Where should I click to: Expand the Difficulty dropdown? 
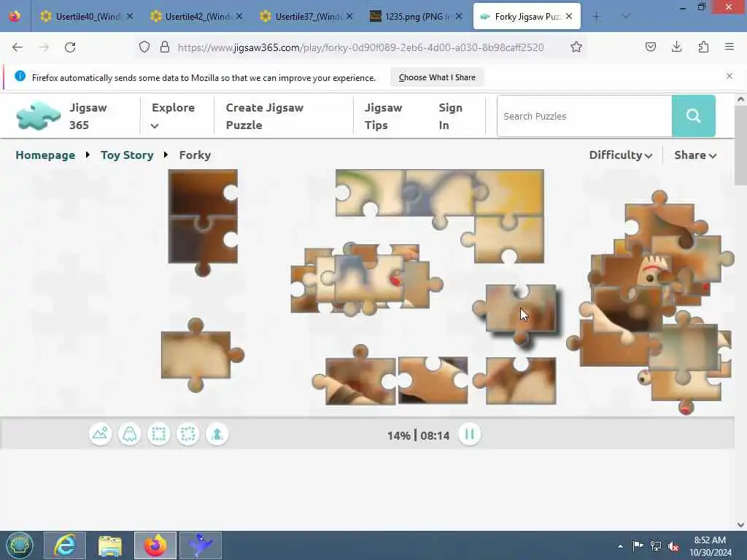[x=620, y=155]
